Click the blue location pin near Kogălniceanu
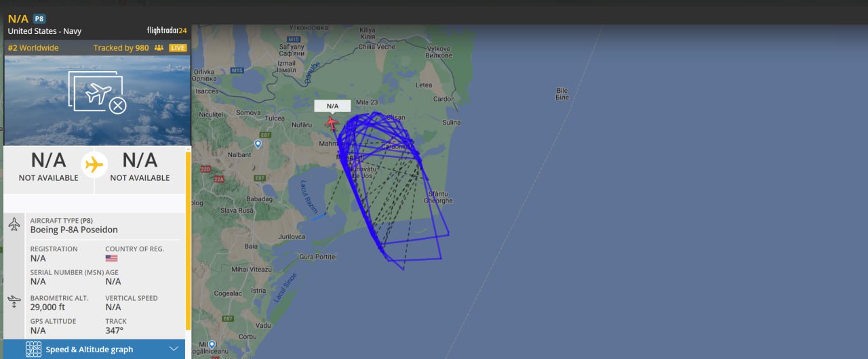The height and width of the screenshot is (359, 868). coord(212,345)
